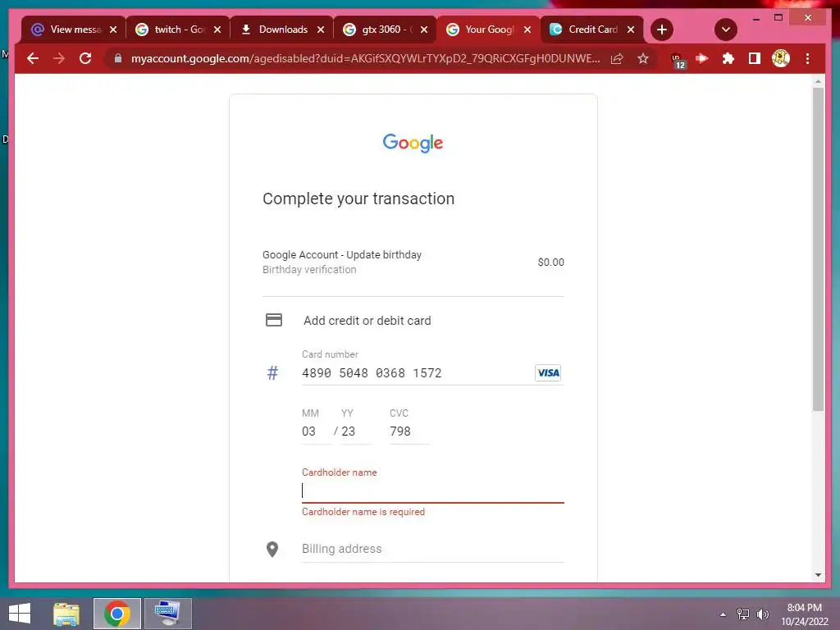Click the Google logo
Viewport: 840px width, 630px height.
413,143
